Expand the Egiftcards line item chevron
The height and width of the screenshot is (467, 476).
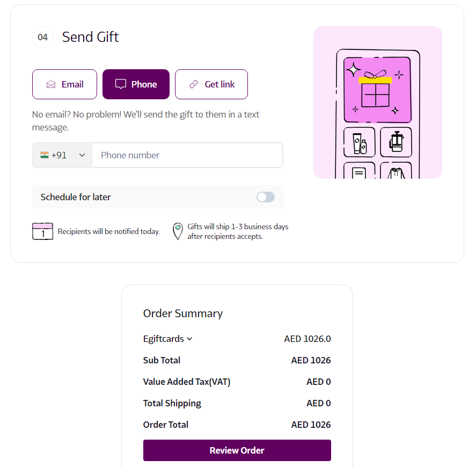point(189,339)
